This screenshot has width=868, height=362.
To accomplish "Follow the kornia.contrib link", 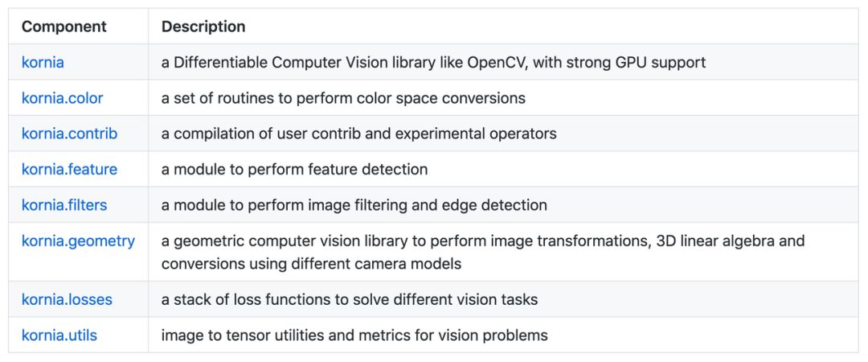I will 69,134.
